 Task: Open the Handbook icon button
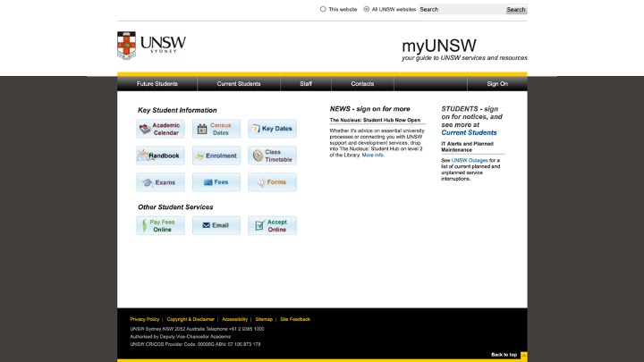coord(161,156)
